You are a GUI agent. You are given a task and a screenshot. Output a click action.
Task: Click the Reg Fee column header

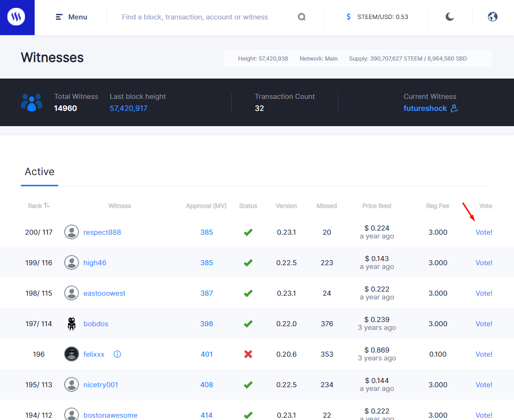438,206
